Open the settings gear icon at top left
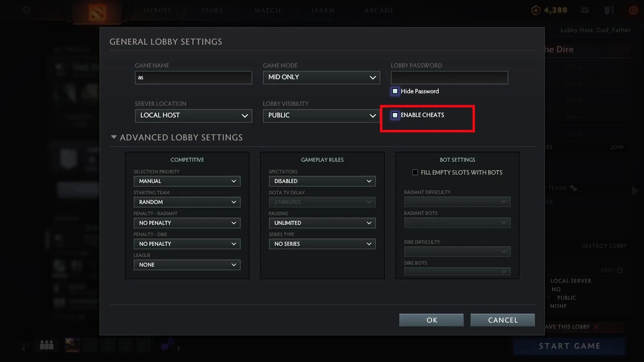 click(27, 9)
